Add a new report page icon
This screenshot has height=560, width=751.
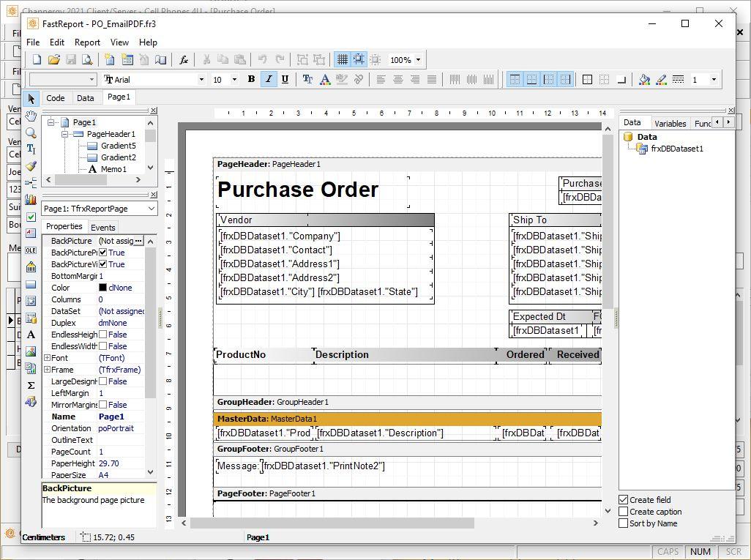110,59
